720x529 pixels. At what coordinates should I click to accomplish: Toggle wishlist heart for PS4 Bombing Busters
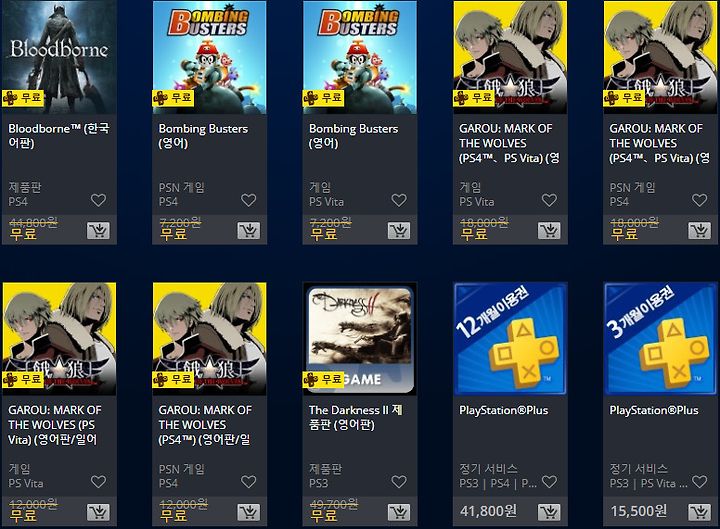pos(248,200)
